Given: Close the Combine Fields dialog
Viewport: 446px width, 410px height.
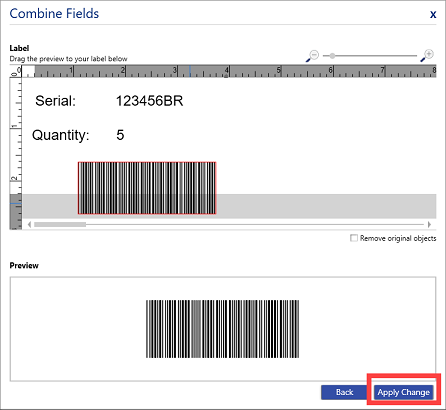Looking at the screenshot, I should (x=433, y=14).
